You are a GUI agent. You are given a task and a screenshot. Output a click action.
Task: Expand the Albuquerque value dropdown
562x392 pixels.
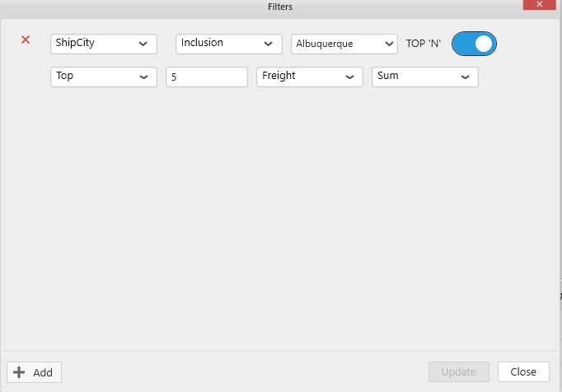(x=344, y=44)
